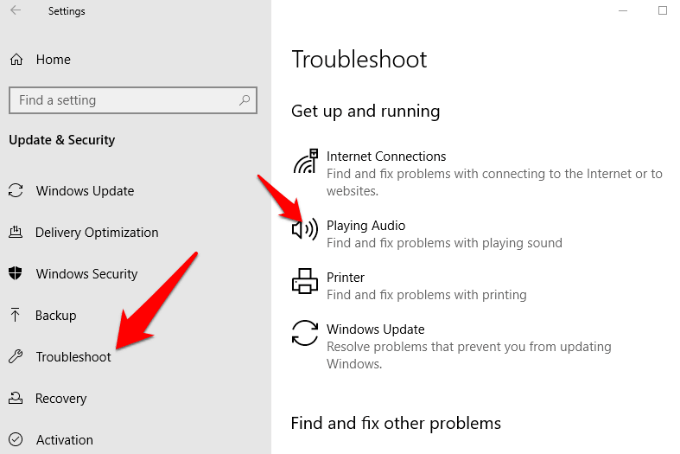Click the Printer icon
Screen dimensions: 680x454
pos(304,282)
